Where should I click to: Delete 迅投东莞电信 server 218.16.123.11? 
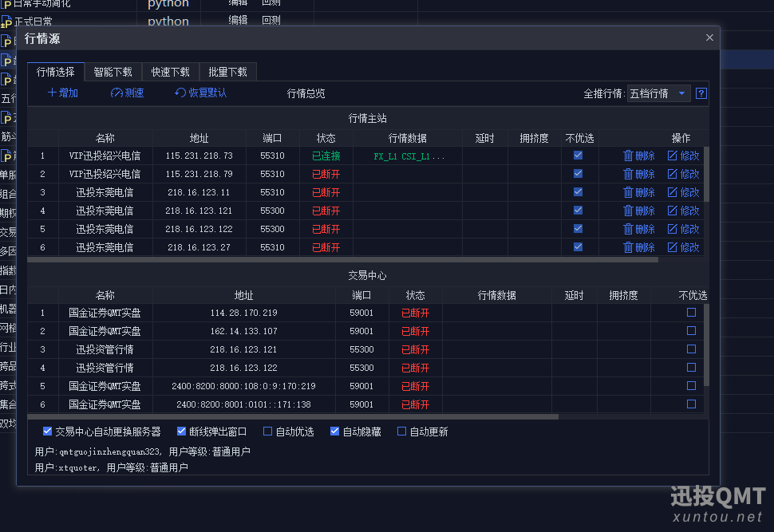638,192
